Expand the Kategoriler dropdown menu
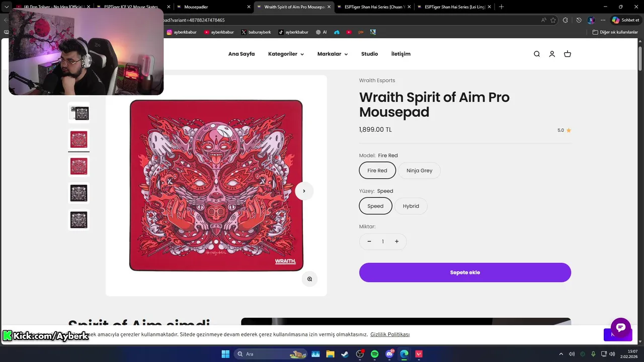 click(286, 54)
